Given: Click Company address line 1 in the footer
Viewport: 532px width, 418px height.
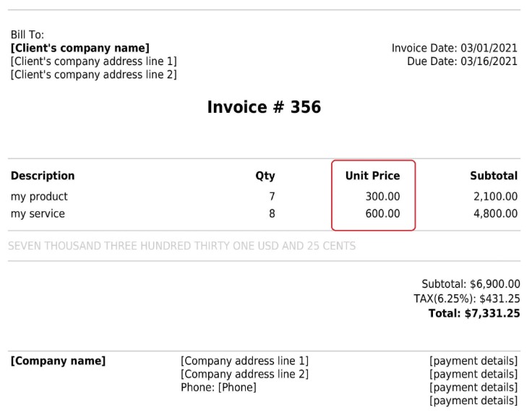Looking at the screenshot, I should (244, 361).
